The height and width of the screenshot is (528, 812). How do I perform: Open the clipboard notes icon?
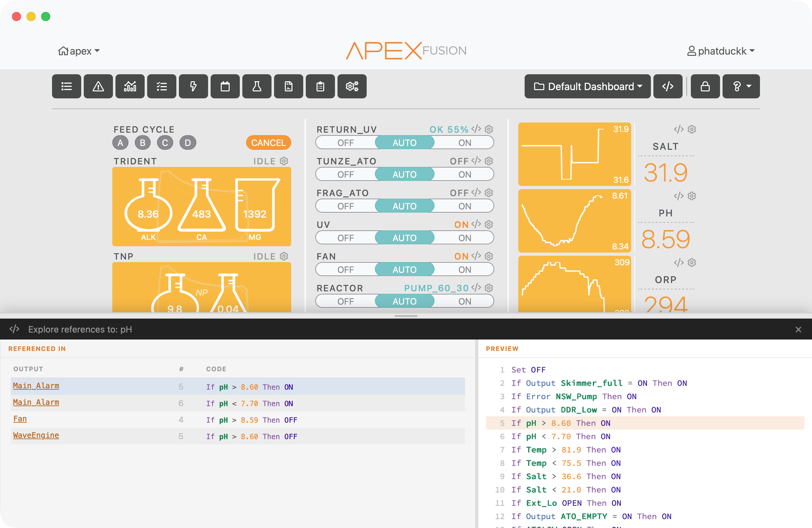click(x=320, y=86)
